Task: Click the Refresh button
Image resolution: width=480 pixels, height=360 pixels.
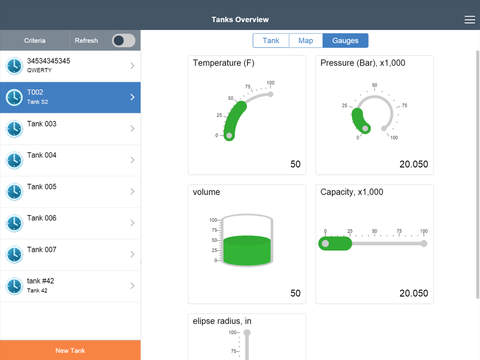Action: pos(86,41)
